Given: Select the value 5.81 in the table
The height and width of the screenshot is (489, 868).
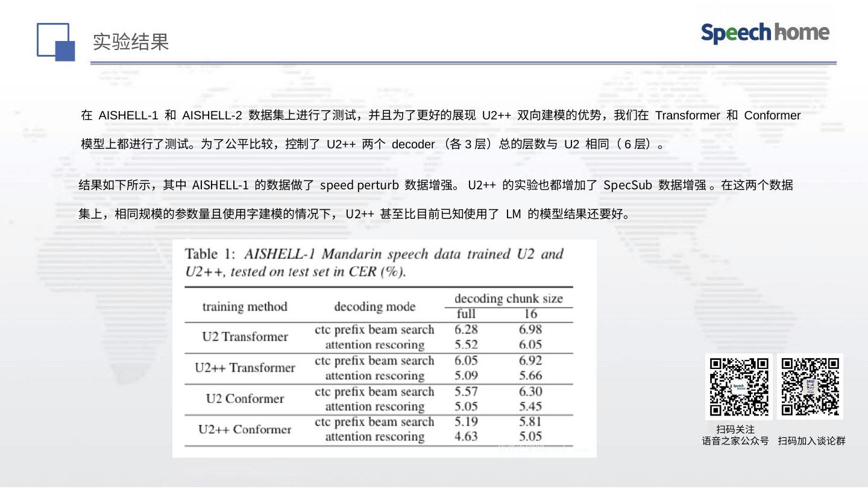Looking at the screenshot, I should 530,421.
